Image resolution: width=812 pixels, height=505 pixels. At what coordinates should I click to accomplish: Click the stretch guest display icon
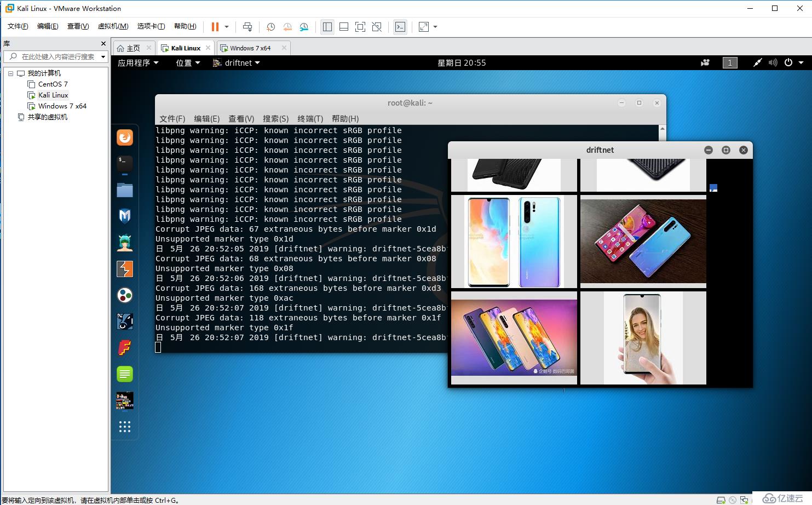tap(424, 27)
